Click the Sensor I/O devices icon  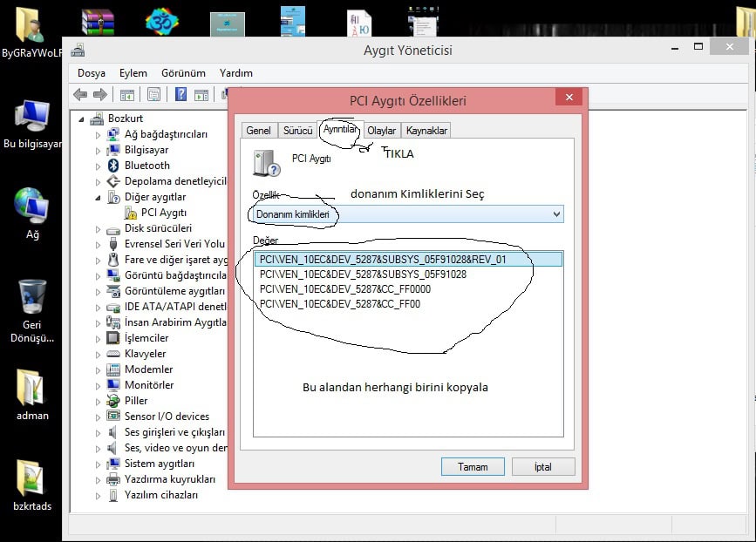(x=112, y=416)
